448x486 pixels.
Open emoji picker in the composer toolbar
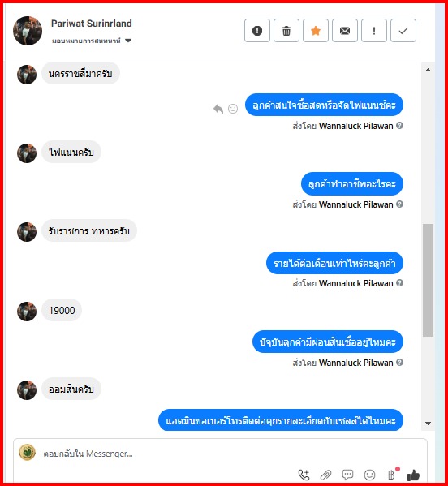pos(369,475)
